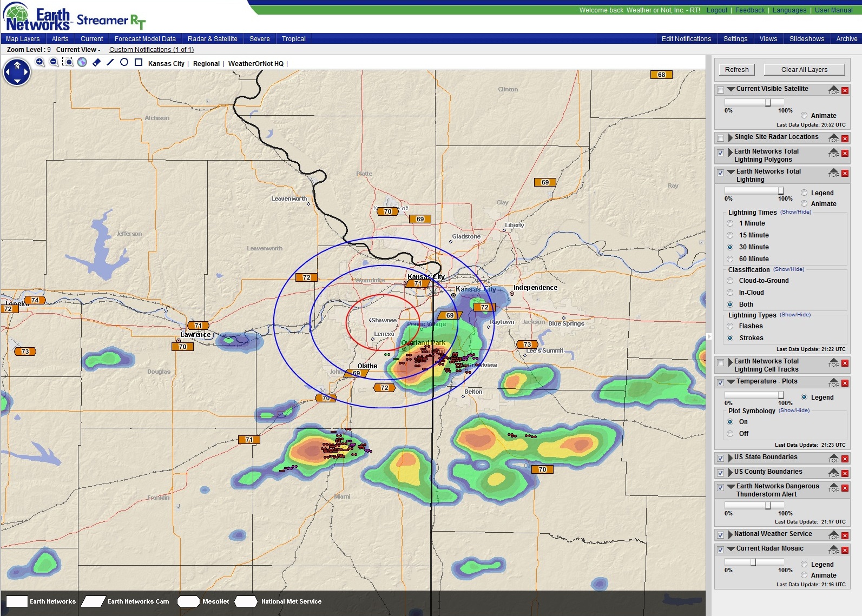Click the zoom out magnifier tool
The height and width of the screenshot is (616, 862).
coord(54,62)
